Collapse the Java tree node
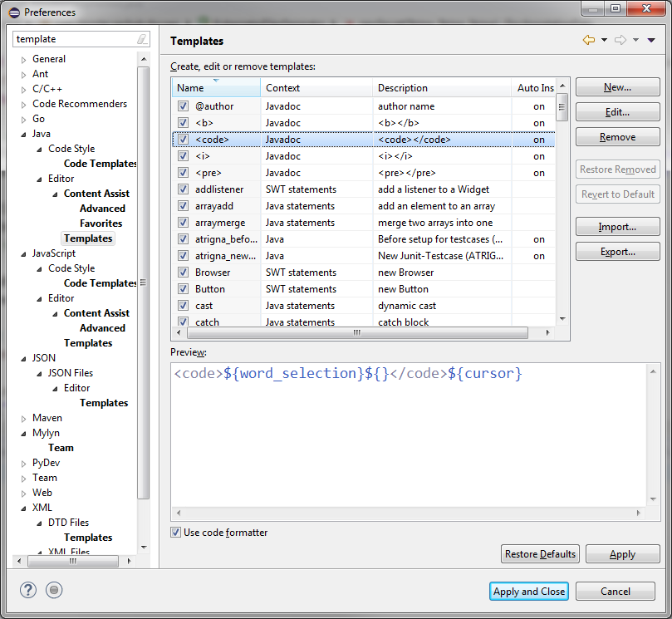The width and height of the screenshot is (672, 619). click(x=23, y=135)
